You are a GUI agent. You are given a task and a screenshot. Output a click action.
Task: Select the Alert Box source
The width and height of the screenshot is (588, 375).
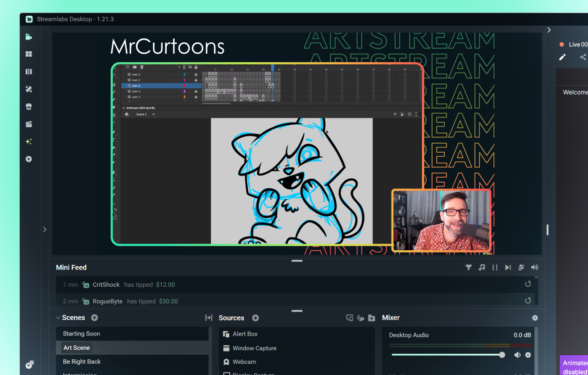[x=296, y=334]
